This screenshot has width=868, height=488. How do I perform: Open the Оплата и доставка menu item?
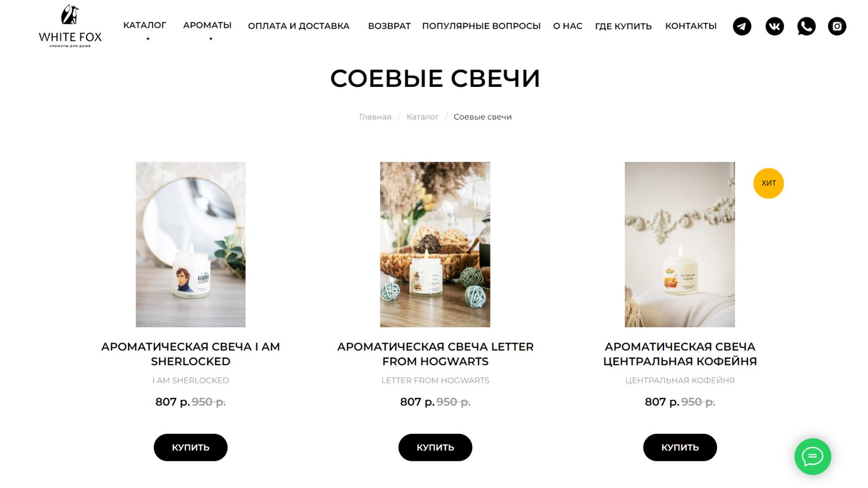[298, 26]
